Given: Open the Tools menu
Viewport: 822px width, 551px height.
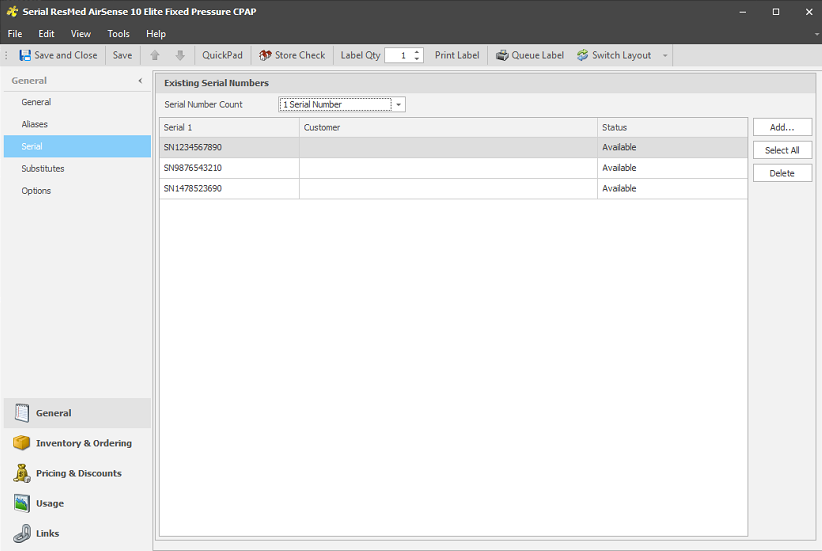Looking at the screenshot, I should (x=118, y=34).
